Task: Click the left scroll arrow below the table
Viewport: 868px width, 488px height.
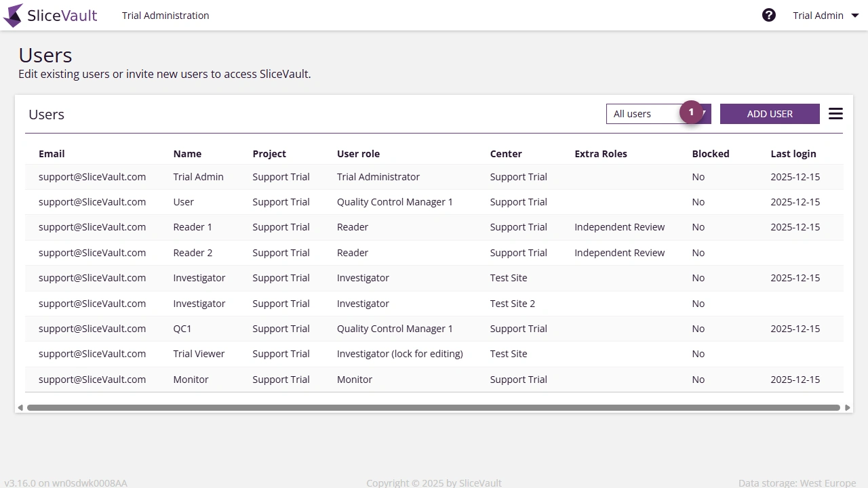Action: (20, 407)
